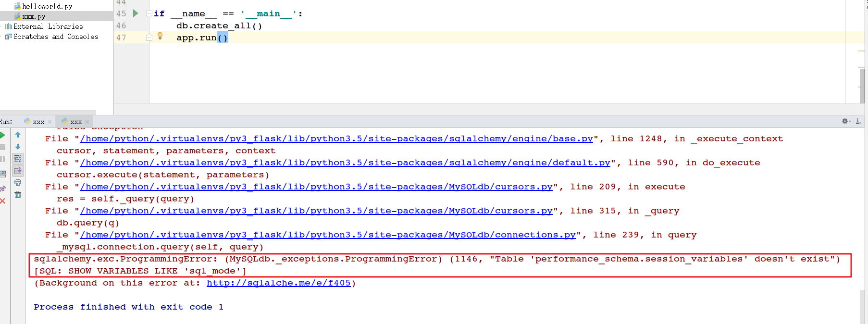Click the editor vertical scrollbar thumb
868x324 pixels.
[862, 85]
